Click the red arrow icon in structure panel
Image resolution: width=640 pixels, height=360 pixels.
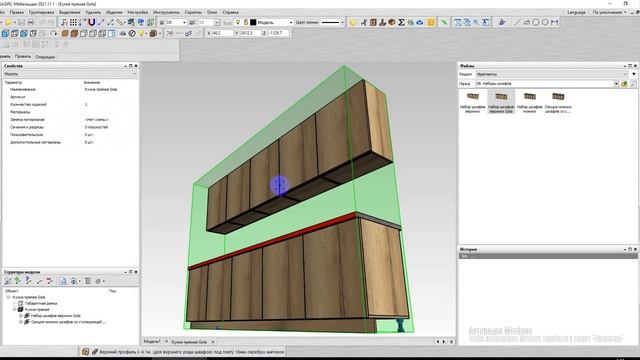[49, 281]
